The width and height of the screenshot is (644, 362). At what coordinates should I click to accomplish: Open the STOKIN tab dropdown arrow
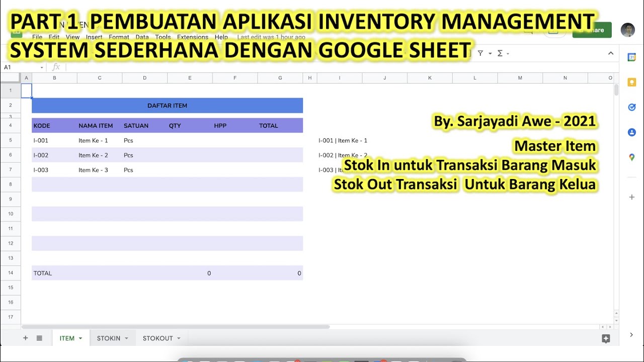coord(126,338)
